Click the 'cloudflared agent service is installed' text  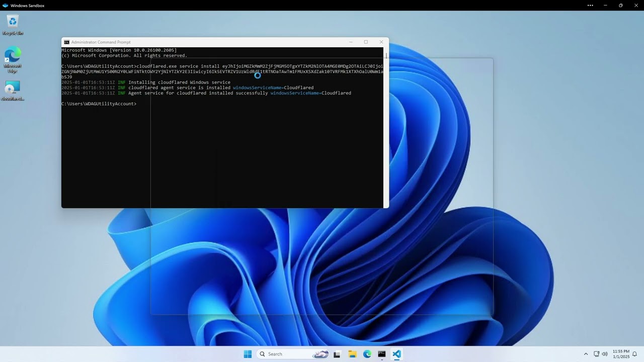(179, 88)
